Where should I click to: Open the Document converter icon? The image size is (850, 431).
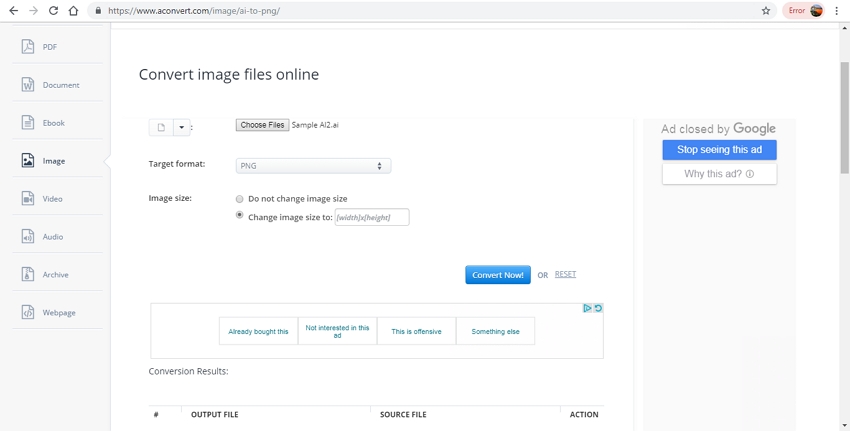point(28,85)
